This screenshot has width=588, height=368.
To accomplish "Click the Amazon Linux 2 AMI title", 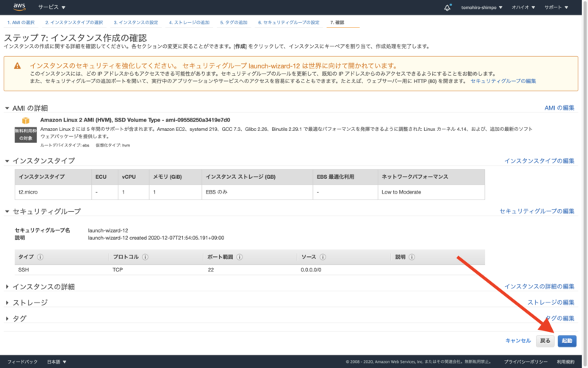I will pos(135,120).
